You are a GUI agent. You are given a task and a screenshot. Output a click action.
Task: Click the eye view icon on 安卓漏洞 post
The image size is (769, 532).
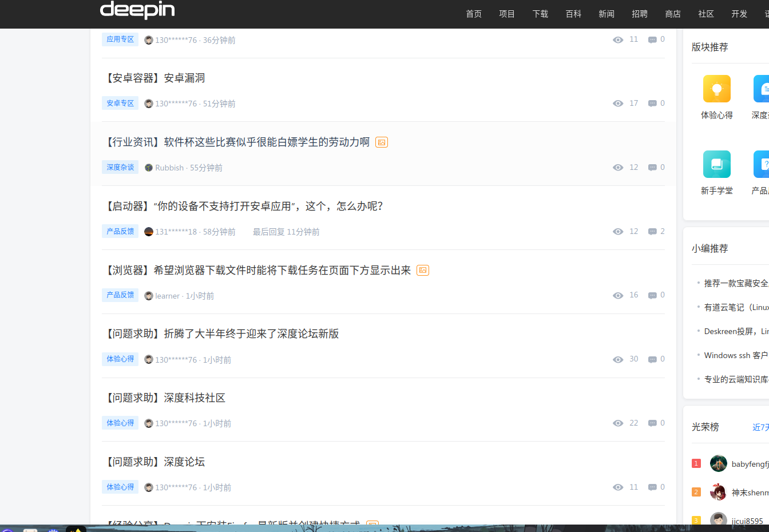pyautogui.click(x=618, y=104)
